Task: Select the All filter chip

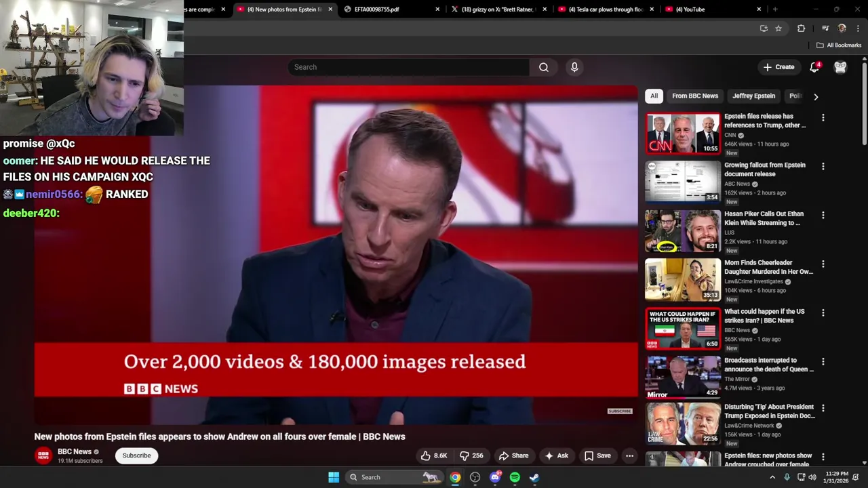Action: click(654, 96)
